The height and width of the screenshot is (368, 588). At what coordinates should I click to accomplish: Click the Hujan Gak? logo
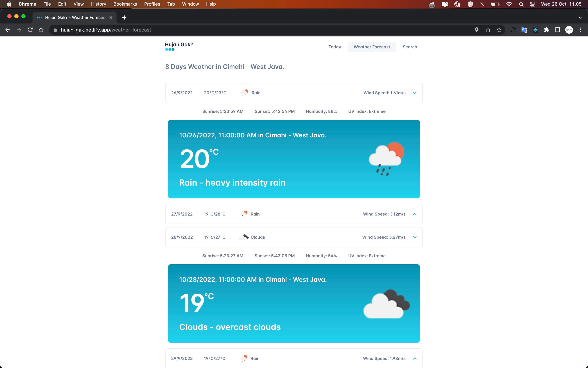(179, 46)
